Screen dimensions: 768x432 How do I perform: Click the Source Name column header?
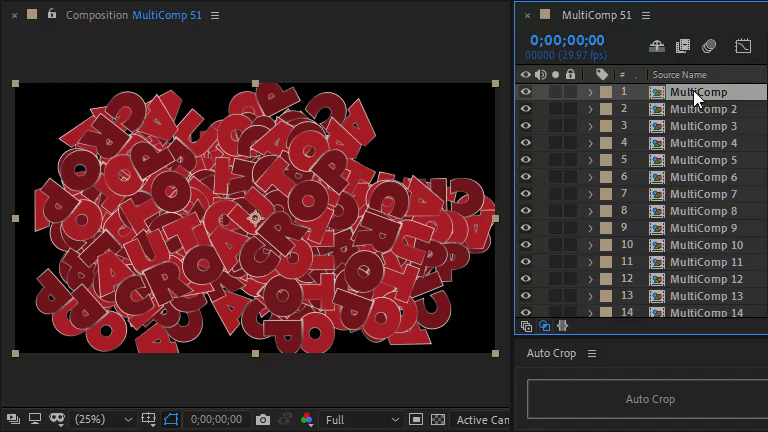(679, 75)
